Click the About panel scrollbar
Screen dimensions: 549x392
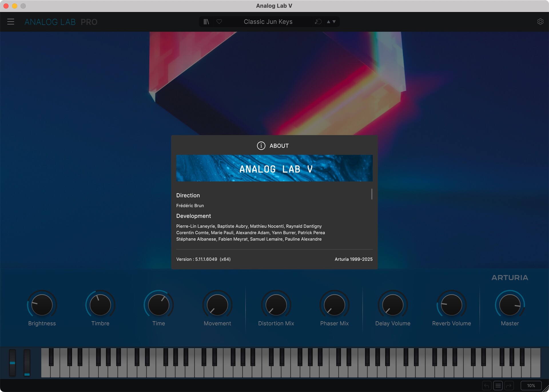(x=371, y=194)
